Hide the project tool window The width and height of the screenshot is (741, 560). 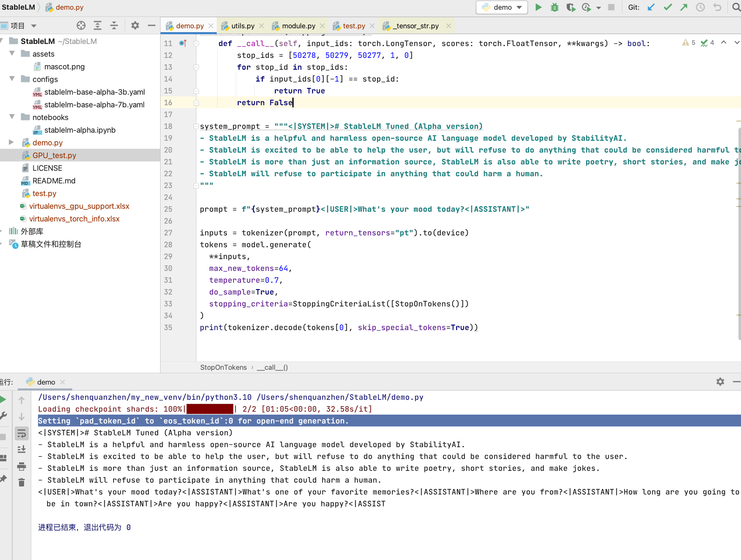[151, 26]
